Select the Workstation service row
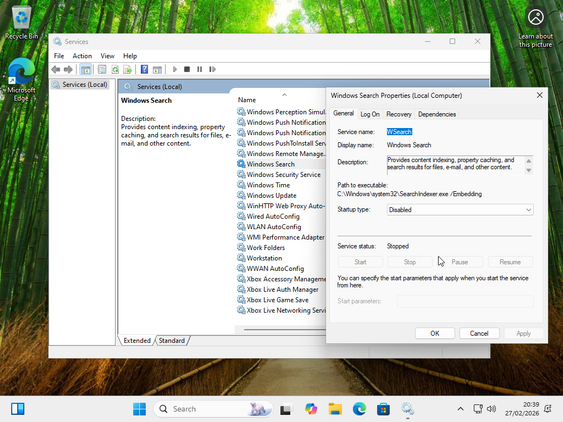Viewport: 563px width, 422px height. (281, 258)
